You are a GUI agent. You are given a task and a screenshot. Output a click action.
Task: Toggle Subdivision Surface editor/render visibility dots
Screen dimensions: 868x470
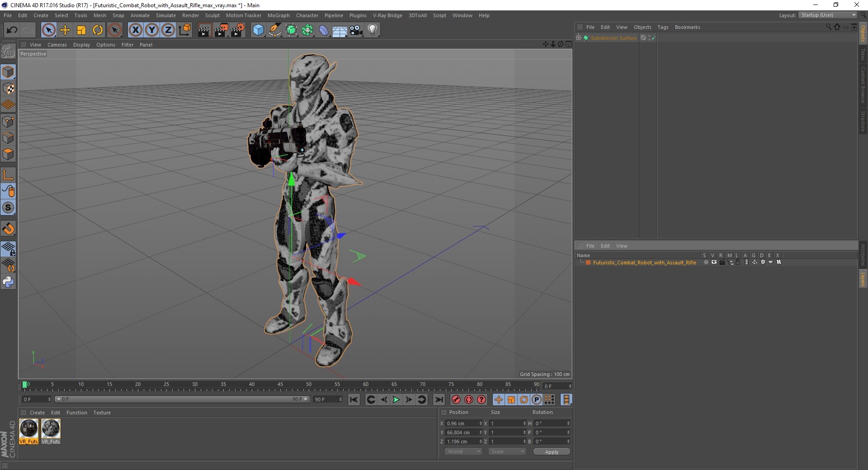pos(650,38)
